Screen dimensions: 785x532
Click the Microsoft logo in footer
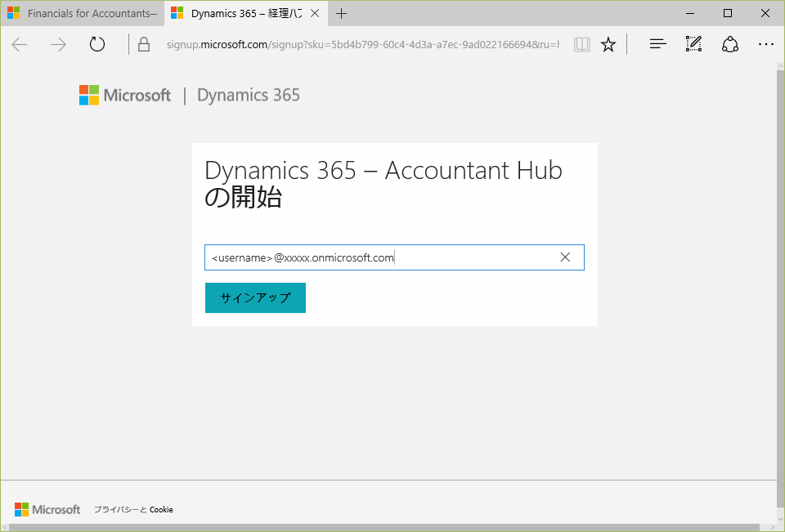coord(47,509)
